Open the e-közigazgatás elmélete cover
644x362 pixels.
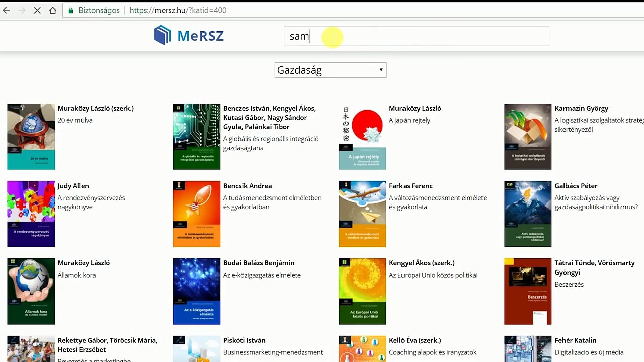pyautogui.click(x=196, y=292)
